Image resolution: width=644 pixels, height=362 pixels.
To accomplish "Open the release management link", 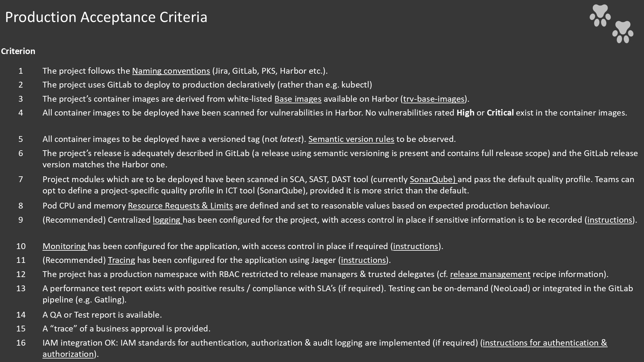I will (490, 274).
